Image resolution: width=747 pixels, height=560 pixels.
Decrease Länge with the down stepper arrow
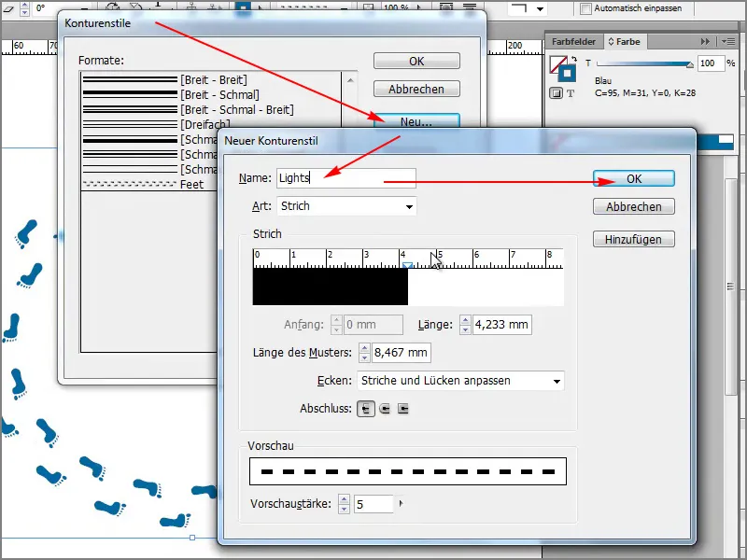pos(465,329)
